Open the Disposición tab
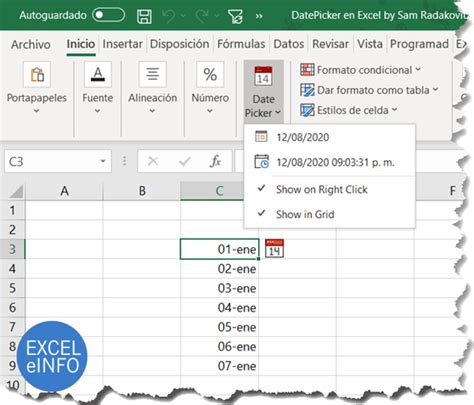Image resolution: width=474 pixels, height=405 pixels. pos(179,44)
